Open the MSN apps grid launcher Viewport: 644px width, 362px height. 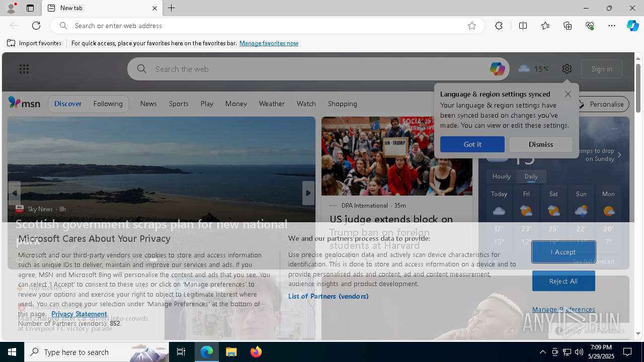(x=24, y=69)
